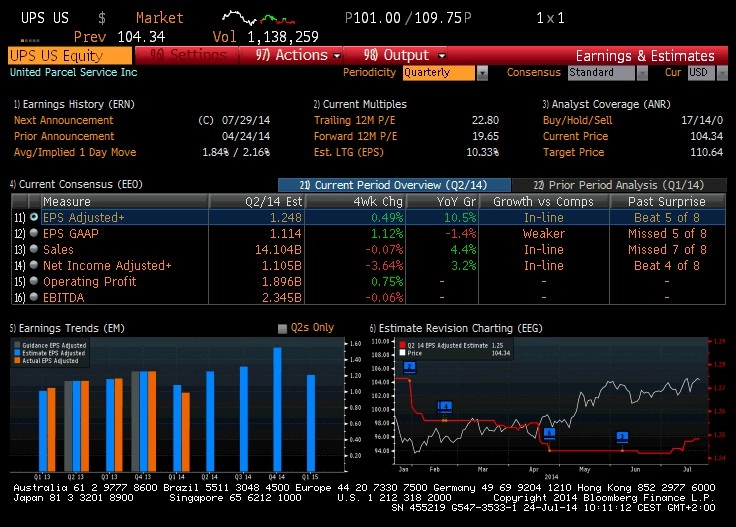Click the blue Estimate EPS Adjusted legend swatch

pos(17,353)
